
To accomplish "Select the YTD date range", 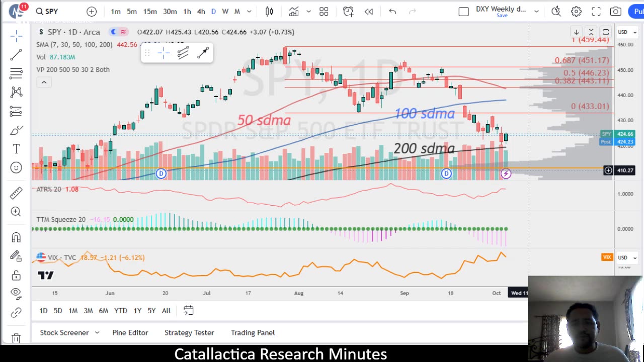I will (x=120, y=311).
